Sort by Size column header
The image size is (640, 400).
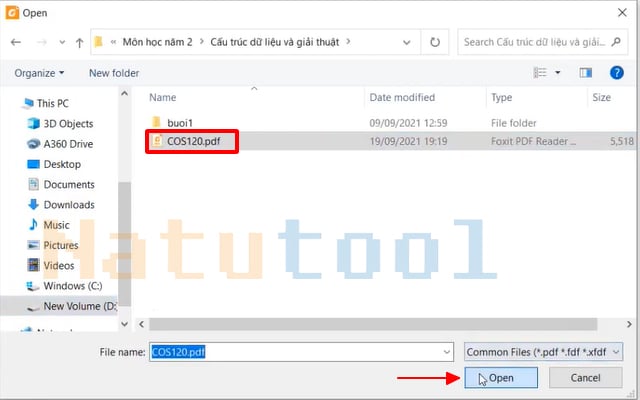(601, 98)
